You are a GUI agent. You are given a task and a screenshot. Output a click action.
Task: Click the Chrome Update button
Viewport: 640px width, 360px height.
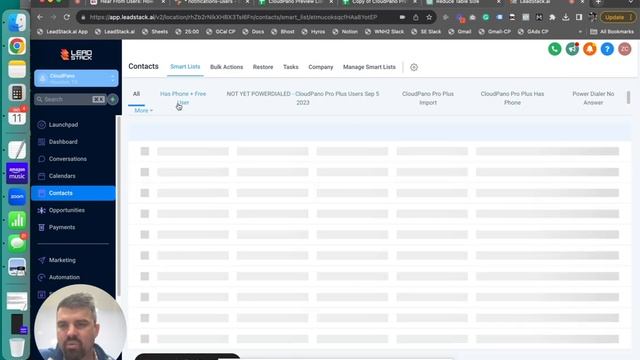[x=618, y=17]
